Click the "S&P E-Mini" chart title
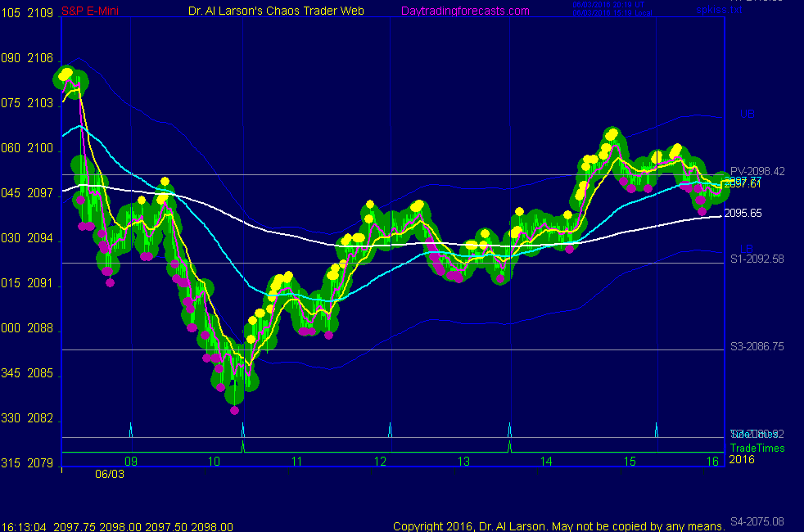Viewport: 804px width, 532px height. tap(90, 11)
